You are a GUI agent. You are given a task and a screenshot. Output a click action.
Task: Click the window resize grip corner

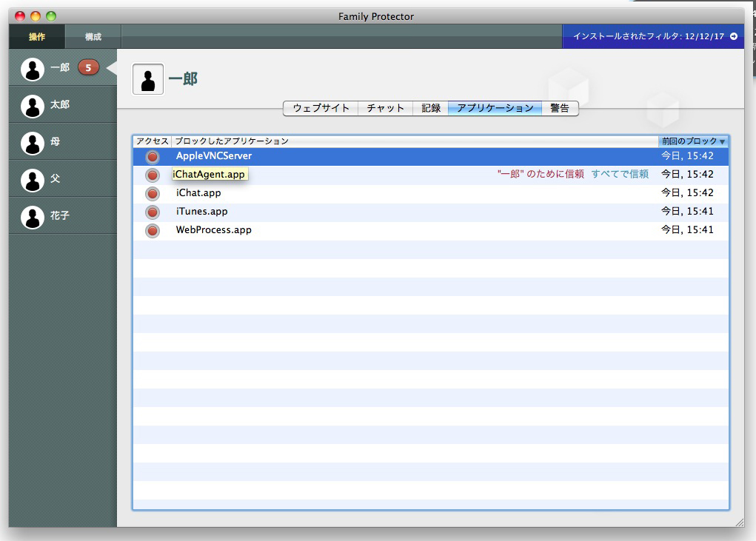point(739,522)
